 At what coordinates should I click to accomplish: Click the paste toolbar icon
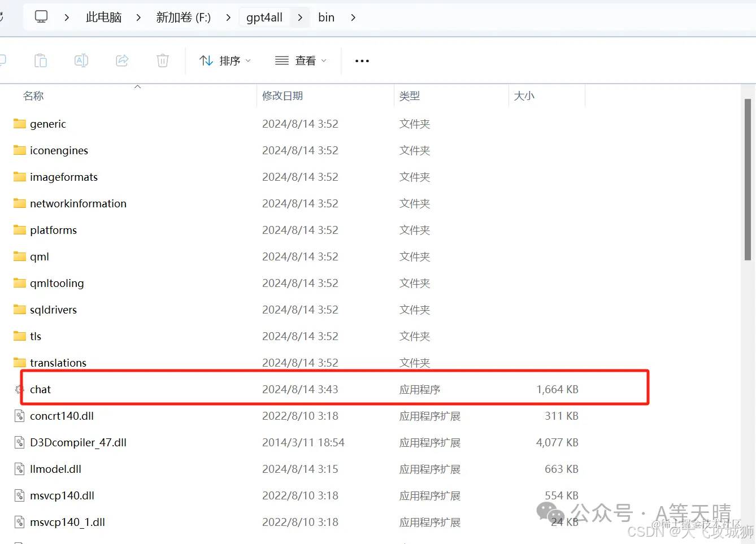tap(41, 60)
